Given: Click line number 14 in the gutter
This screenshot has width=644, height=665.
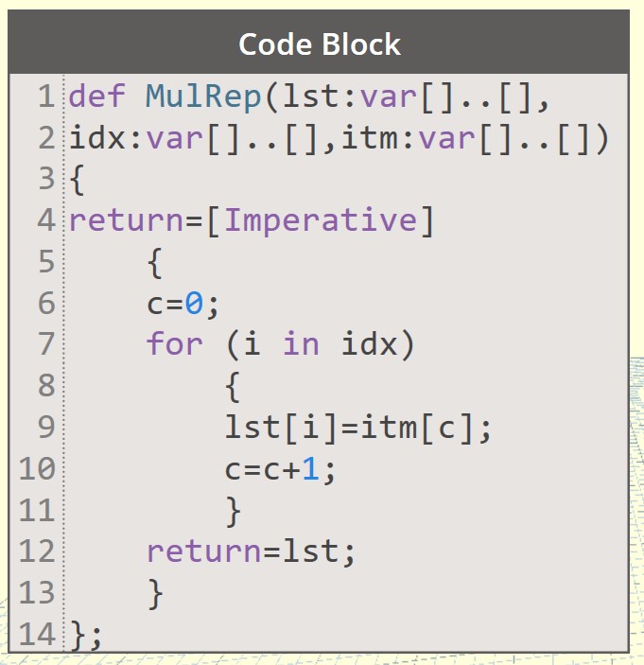Looking at the screenshot, I should [37, 634].
